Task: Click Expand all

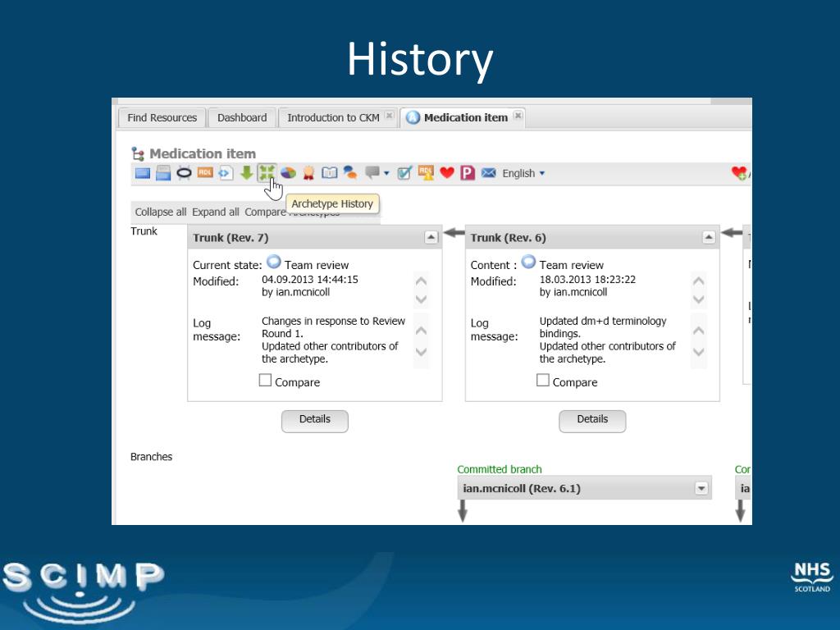Action: click(216, 212)
